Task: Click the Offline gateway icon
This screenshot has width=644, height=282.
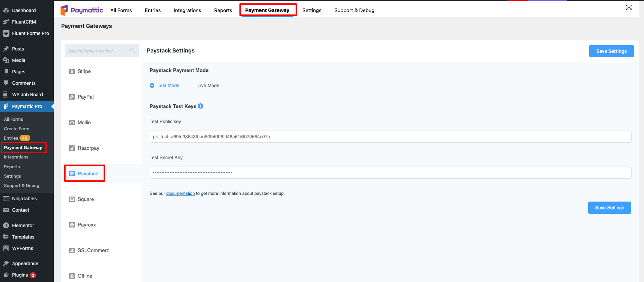Action: (x=72, y=276)
